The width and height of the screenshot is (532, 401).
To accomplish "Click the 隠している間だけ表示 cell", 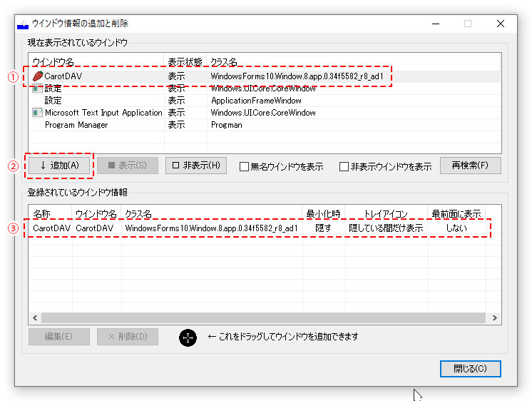I will (x=386, y=228).
